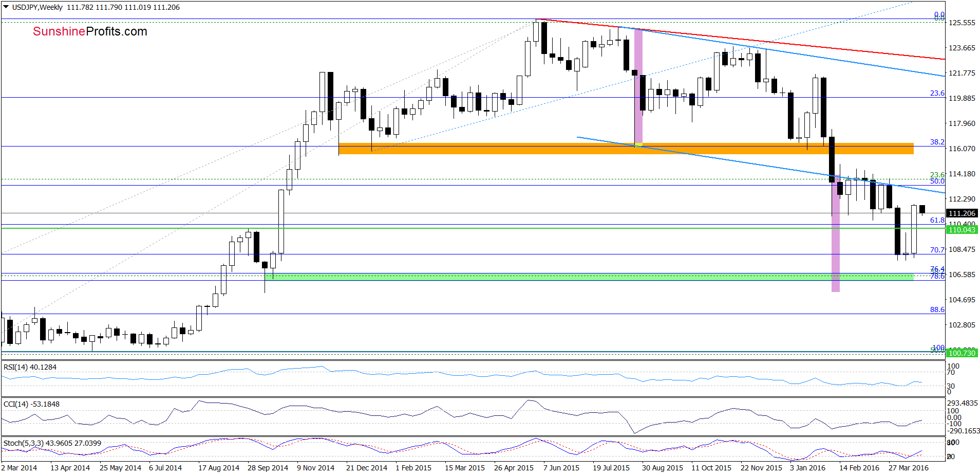
Task: Click the 70.7 Fibonacci level label
Action: coord(937,250)
